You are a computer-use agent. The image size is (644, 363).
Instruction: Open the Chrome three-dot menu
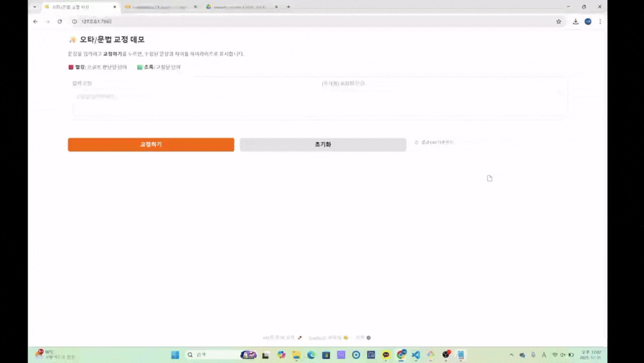click(600, 21)
